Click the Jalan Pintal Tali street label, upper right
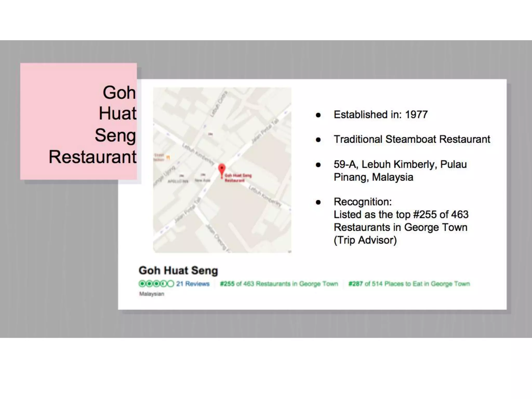The width and height of the screenshot is (532, 399). [265, 131]
